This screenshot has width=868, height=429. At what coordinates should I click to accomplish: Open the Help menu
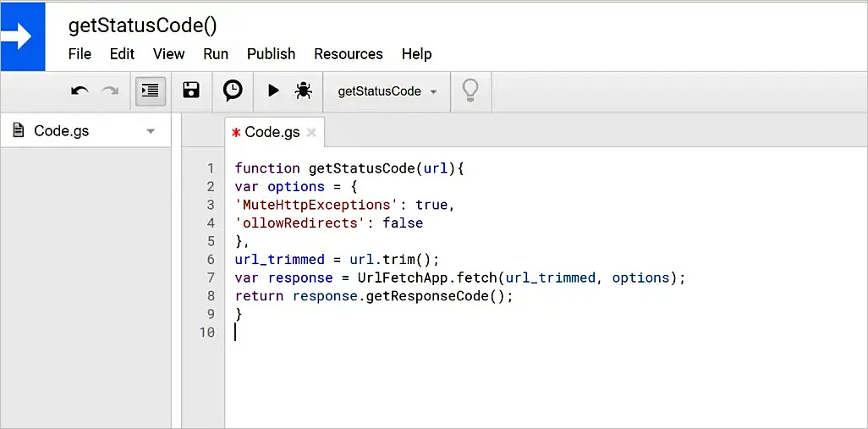pyautogui.click(x=417, y=53)
